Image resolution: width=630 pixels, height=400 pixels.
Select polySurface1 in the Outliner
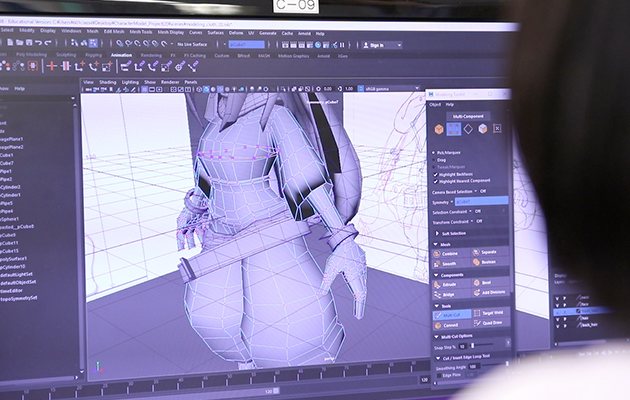pos(13,259)
